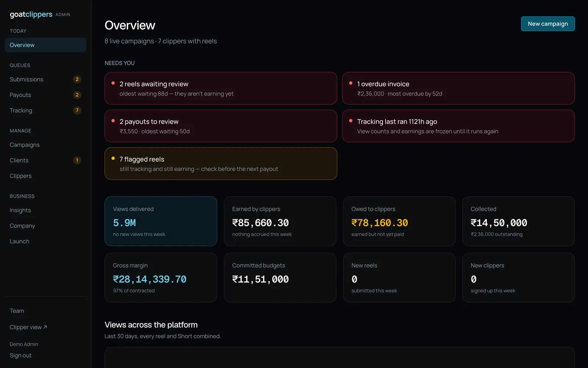The width and height of the screenshot is (588, 368).
Task: Open the 7 flagged reels warning card
Action: (221, 164)
